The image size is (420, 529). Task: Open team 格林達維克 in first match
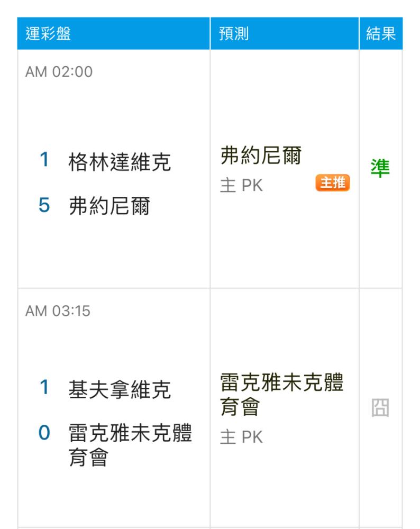(x=120, y=162)
